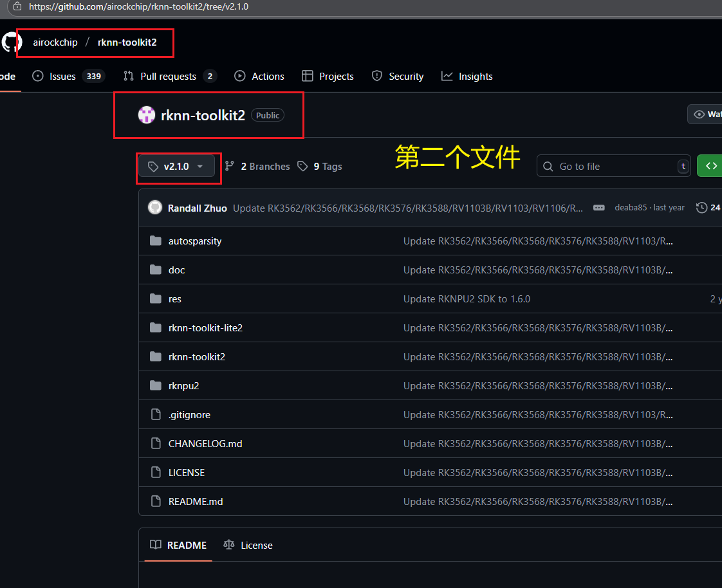Screen dimensions: 722x588
Task: Click the branch icon beside 2 Branches
Action: [x=230, y=166]
